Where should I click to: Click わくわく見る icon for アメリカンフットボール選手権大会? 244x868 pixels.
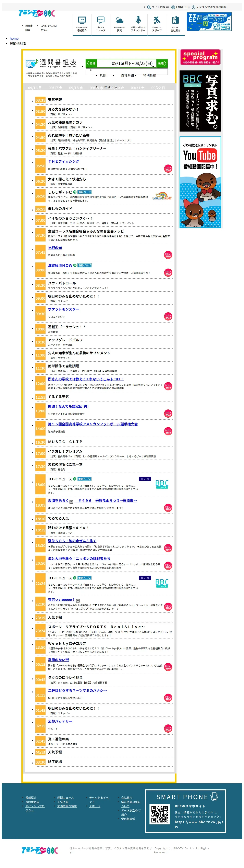pos(168,431)
